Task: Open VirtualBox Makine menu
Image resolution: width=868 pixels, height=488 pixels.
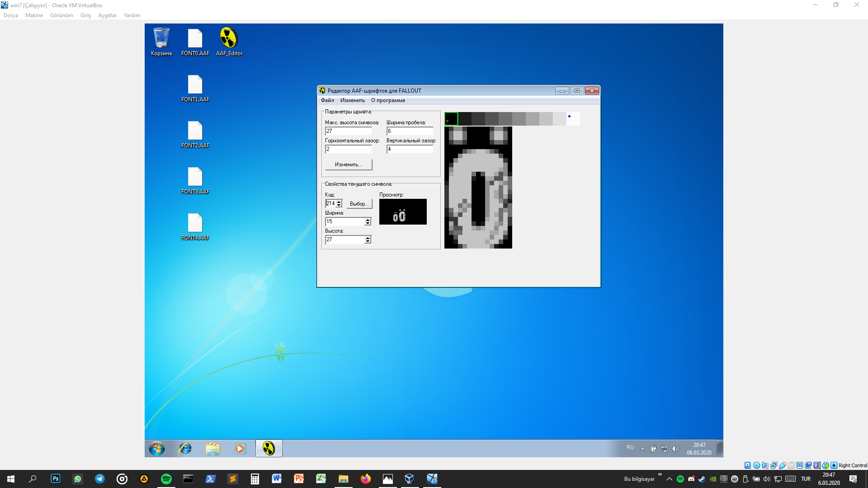Action: tap(34, 15)
